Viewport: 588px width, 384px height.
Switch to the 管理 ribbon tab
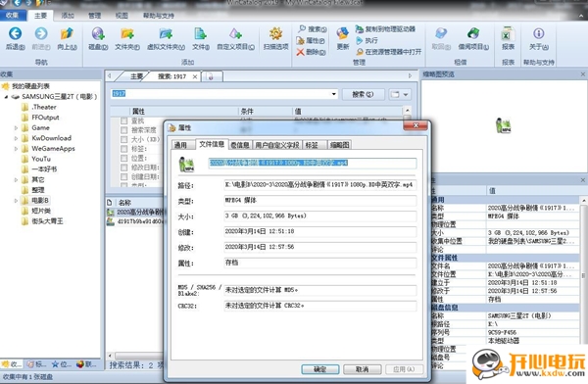(x=94, y=16)
